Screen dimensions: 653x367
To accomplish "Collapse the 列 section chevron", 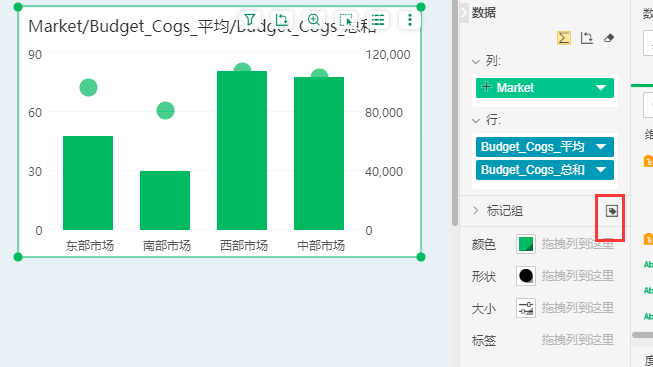I will click(476, 62).
